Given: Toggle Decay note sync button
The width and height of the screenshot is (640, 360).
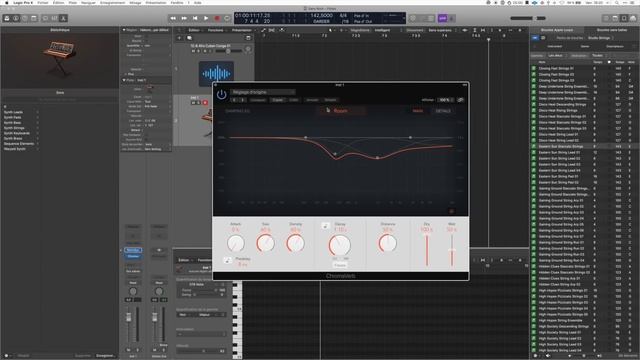Looking at the screenshot, I should pyautogui.click(x=325, y=226).
